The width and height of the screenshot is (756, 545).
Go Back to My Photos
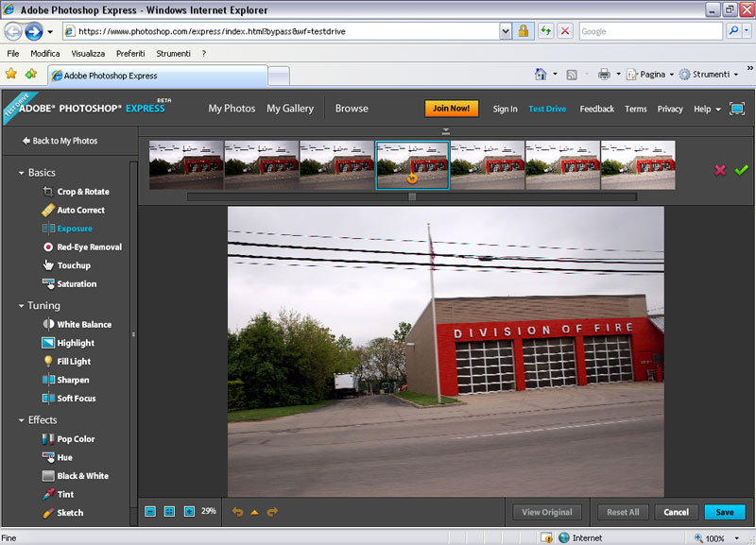(x=60, y=141)
